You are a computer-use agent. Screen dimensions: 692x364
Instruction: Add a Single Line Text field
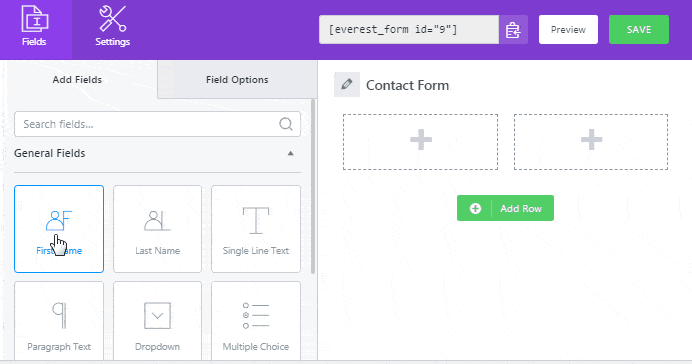pos(256,229)
